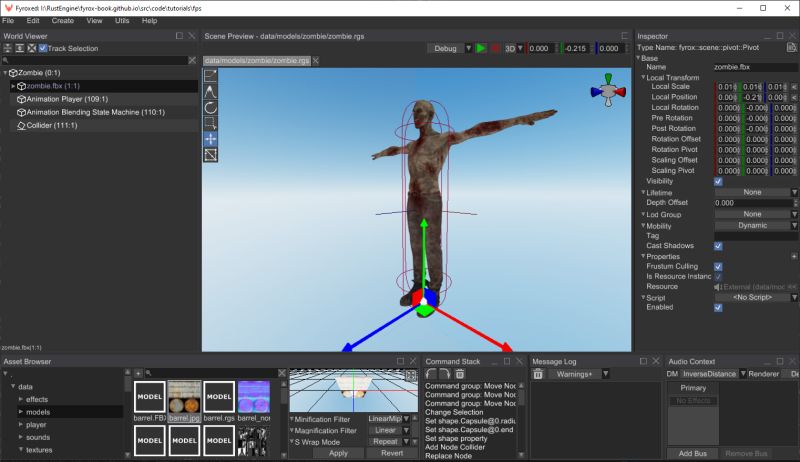This screenshot has height=462, width=800.
Task: Select the Scale tool in scene toolbar
Action: click(210, 155)
